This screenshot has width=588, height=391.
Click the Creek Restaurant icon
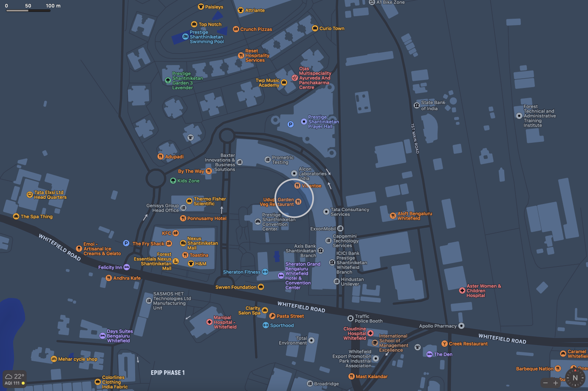(x=444, y=343)
